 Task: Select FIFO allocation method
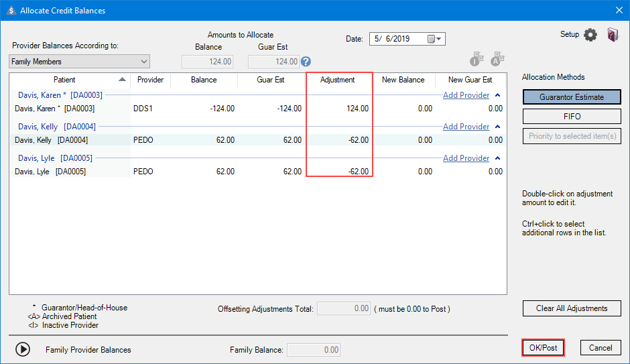572,117
